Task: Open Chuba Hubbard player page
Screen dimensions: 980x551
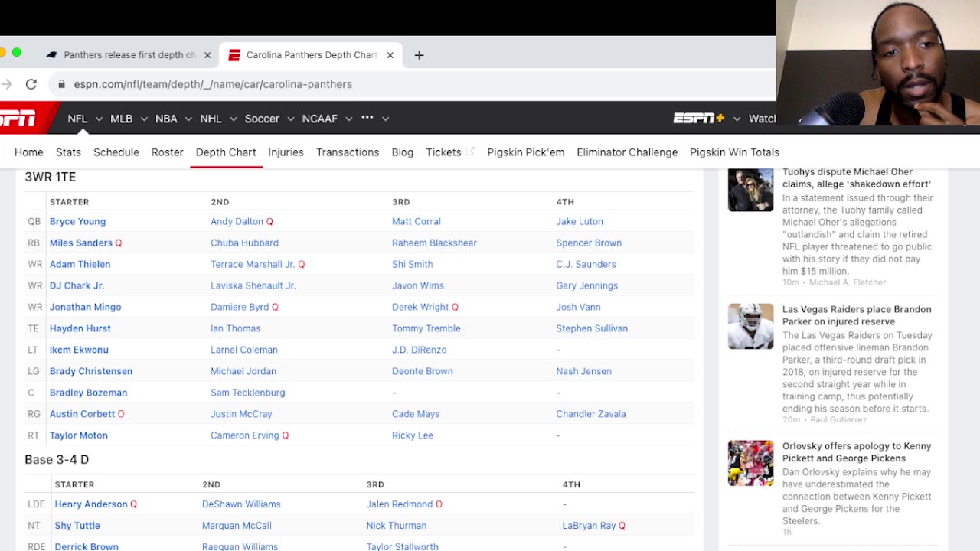Action: point(244,243)
